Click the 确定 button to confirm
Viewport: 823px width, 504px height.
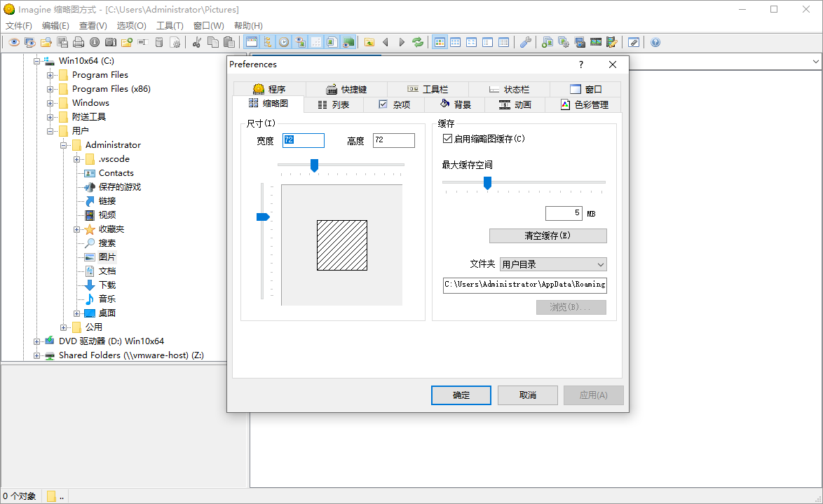(x=461, y=395)
